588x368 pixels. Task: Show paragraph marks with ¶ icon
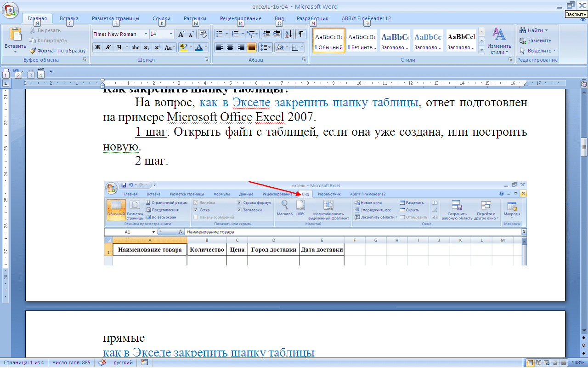[300, 34]
